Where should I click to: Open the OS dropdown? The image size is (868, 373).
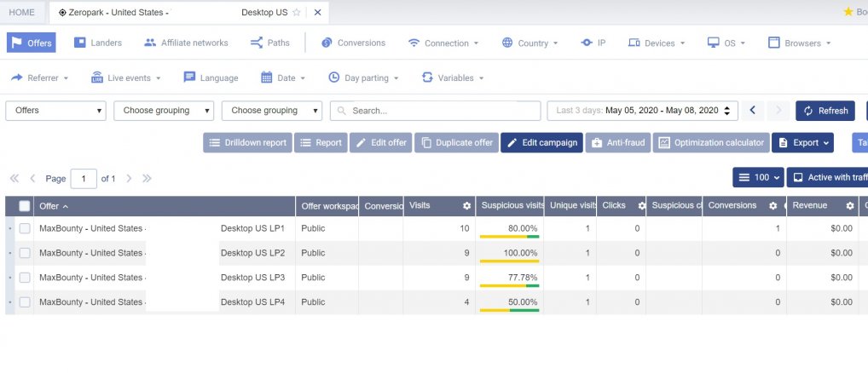(x=726, y=43)
